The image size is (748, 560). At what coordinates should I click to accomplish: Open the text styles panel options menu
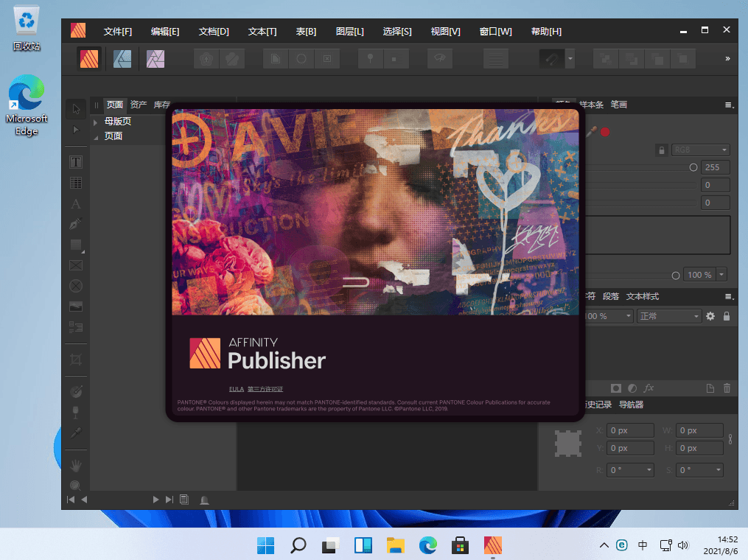pyautogui.click(x=728, y=297)
